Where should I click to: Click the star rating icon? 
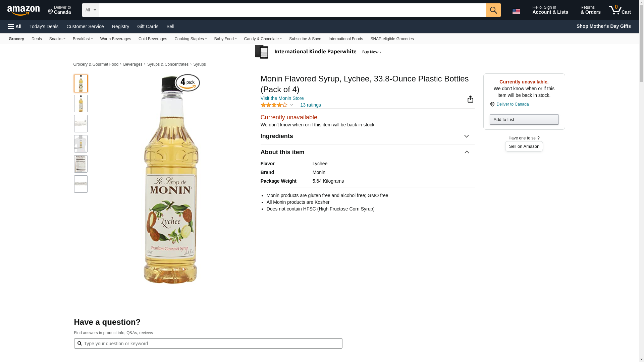click(274, 105)
